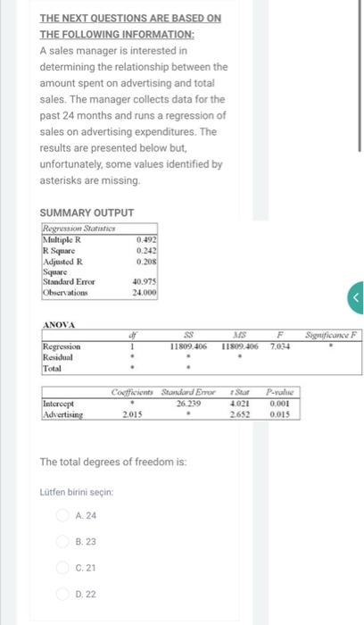Click the 'SUMMARY OUTPUT' heading
364x625 pixels.
point(87,212)
